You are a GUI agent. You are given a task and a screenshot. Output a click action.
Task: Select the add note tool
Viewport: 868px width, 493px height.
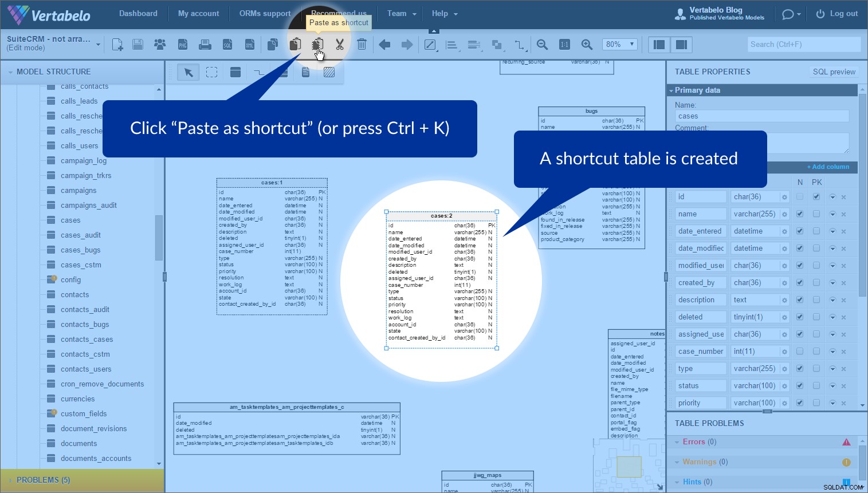(306, 72)
